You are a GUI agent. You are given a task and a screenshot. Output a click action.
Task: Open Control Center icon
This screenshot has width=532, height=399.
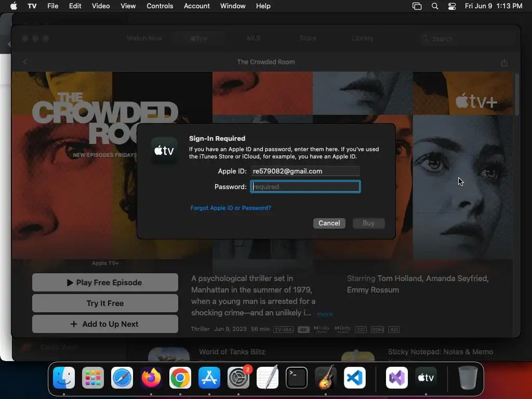click(x=452, y=6)
